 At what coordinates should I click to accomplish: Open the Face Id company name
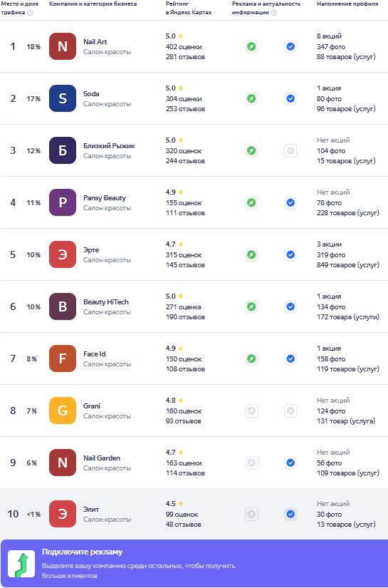95,354
